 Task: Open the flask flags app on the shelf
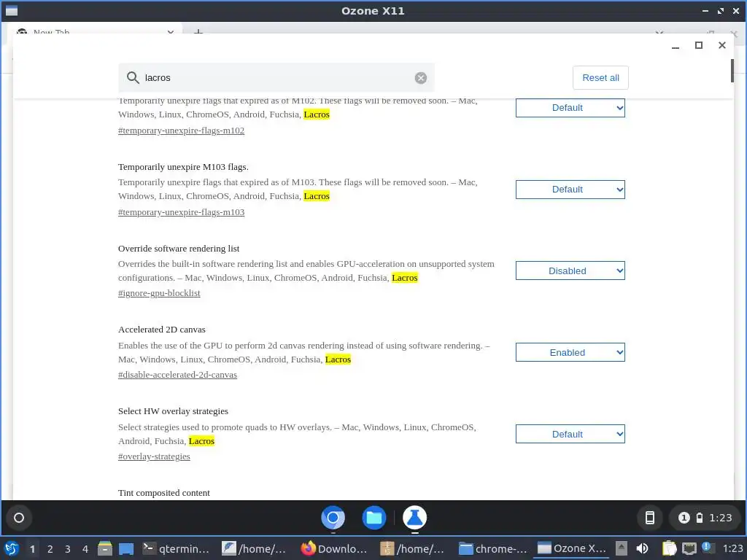415,518
